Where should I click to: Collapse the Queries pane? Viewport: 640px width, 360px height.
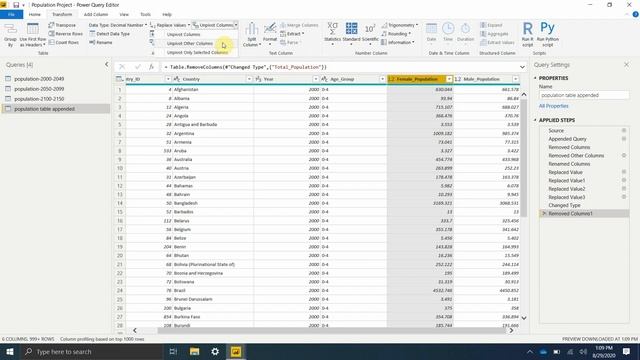(107, 64)
